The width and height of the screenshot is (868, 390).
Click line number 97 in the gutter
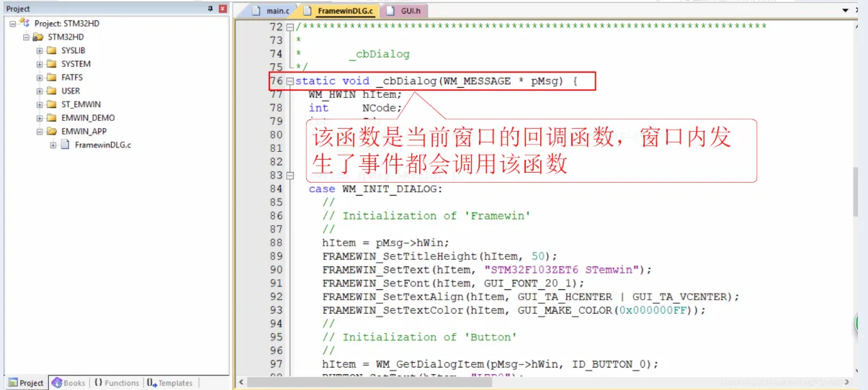click(276, 364)
